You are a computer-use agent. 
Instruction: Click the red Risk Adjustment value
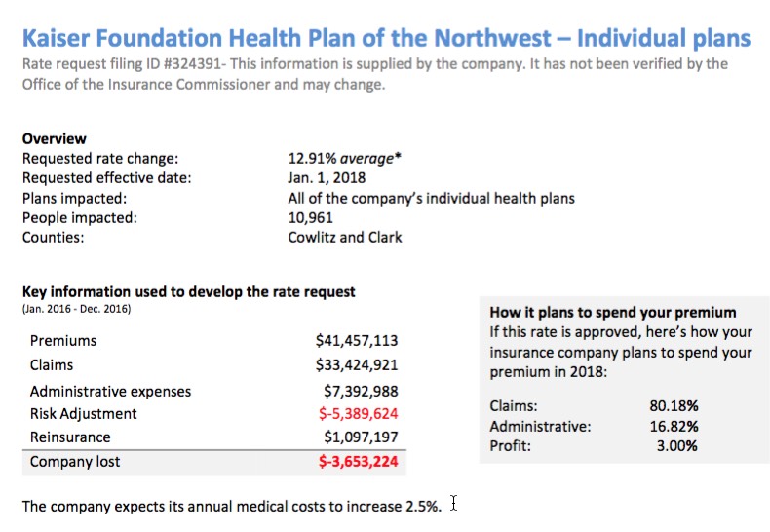[359, 414]
